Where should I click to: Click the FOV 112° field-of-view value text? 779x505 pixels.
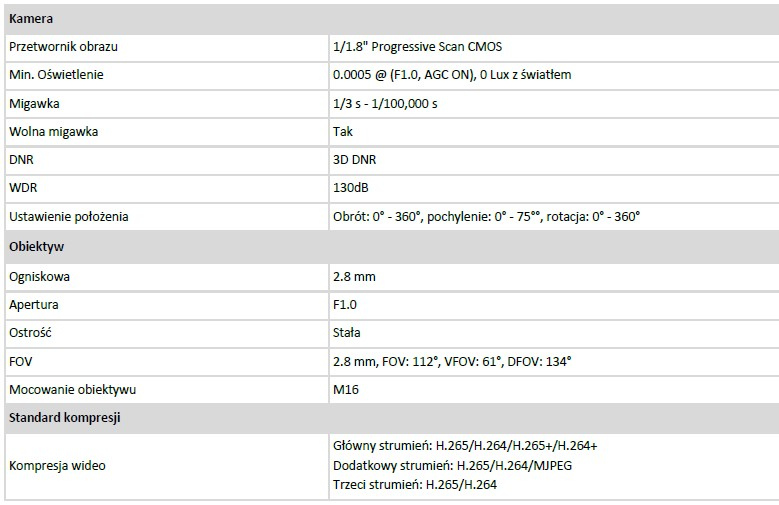point(452,361)
